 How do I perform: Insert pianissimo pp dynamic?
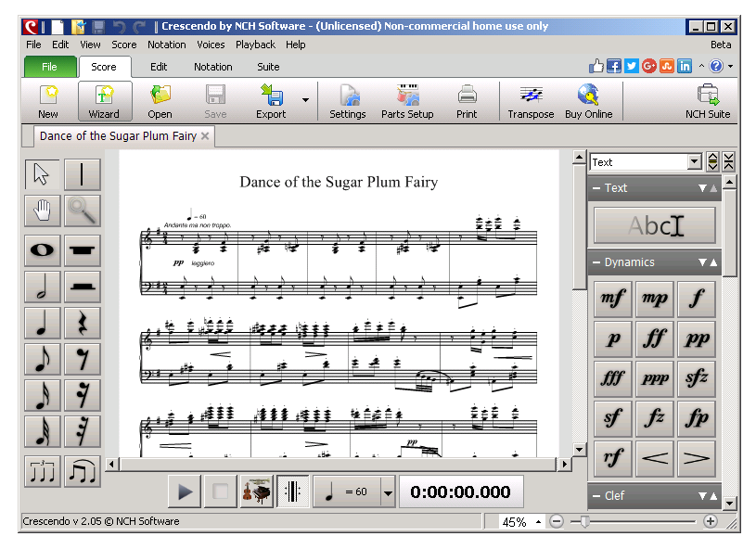pos(697,338)
